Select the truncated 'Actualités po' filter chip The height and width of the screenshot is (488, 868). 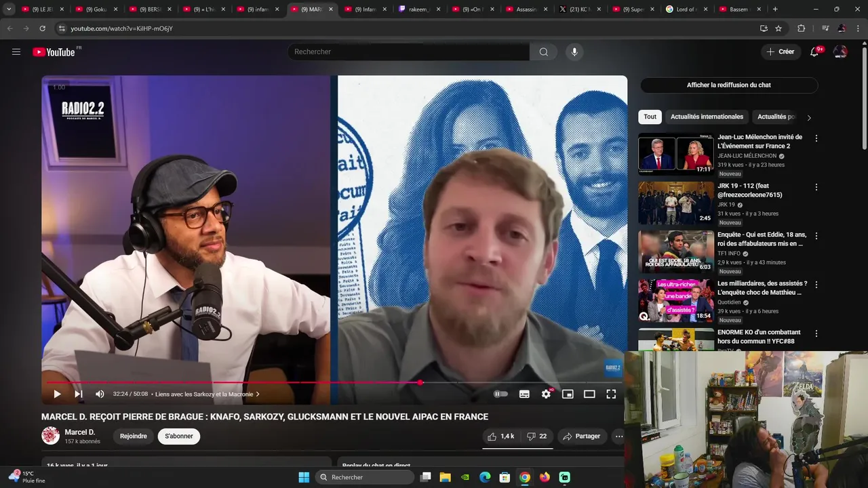tap(776, 117)
